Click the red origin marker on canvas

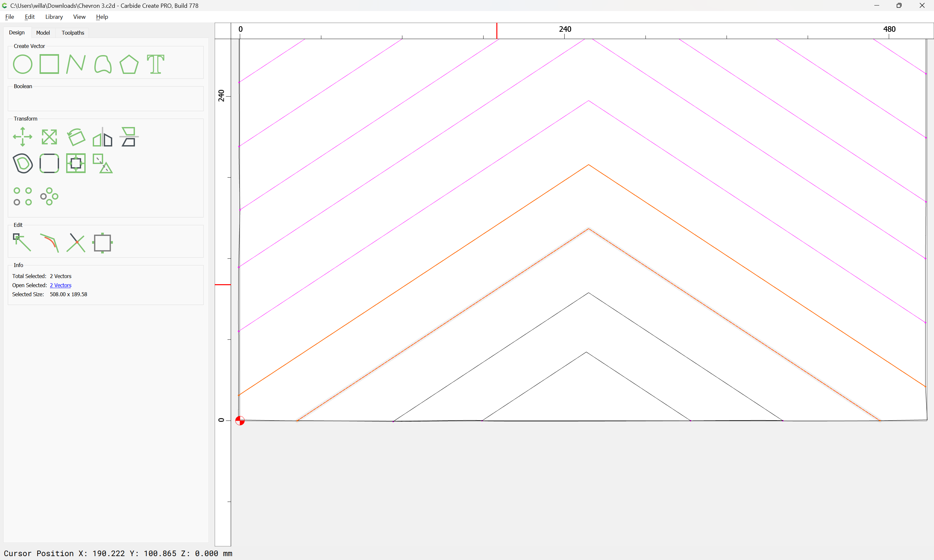click(240, 420)
